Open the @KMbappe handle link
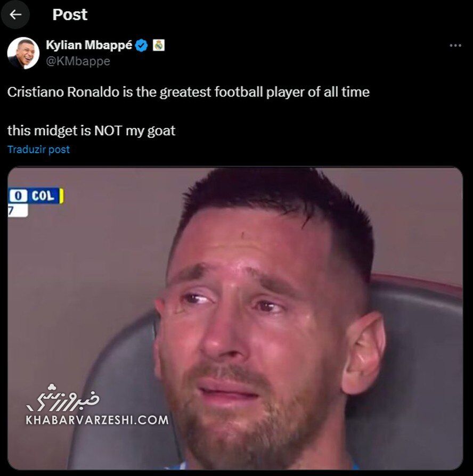Screen dimensions: 473x476 tap(78, 61)
